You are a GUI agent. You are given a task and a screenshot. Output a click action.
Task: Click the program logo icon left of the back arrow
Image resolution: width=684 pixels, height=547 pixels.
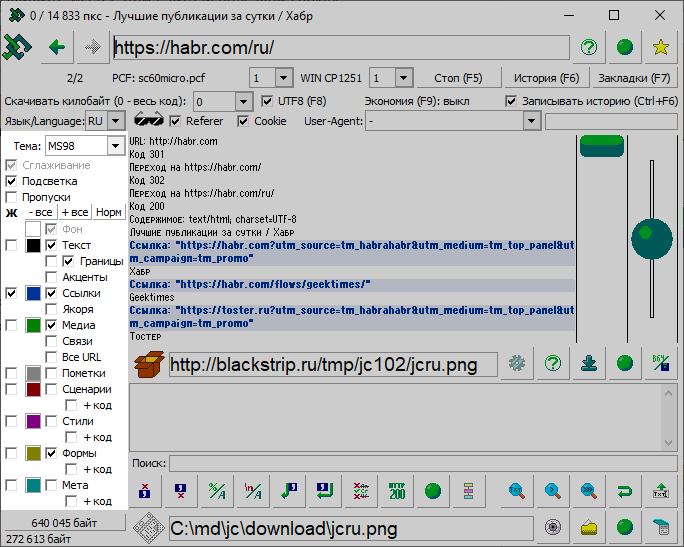[x=17, y=47]
